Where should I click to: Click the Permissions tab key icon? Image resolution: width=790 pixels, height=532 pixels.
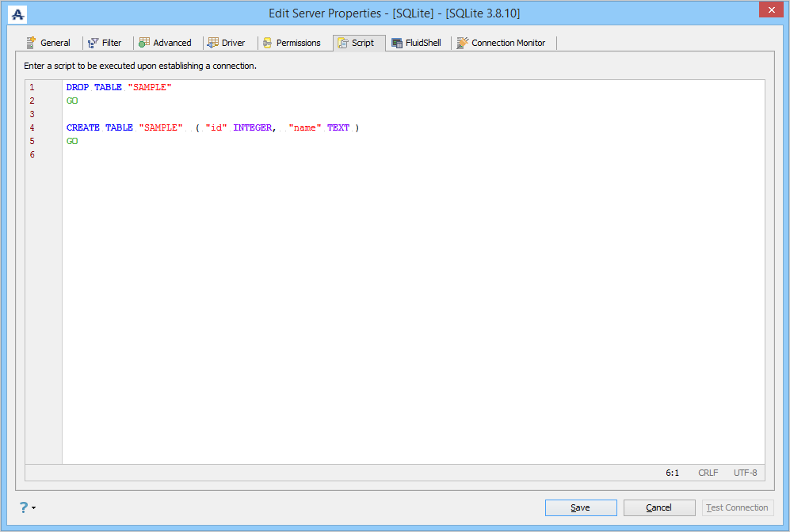268,43
